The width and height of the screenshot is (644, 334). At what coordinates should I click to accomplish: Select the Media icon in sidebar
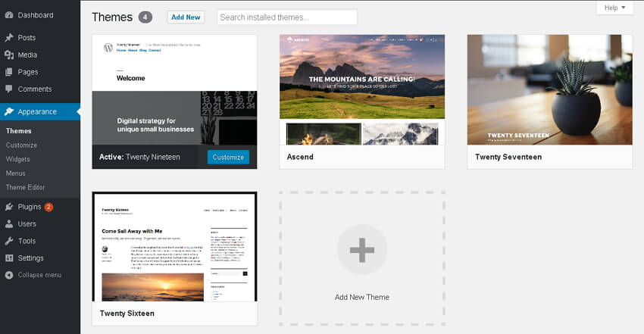pyautogui.click(x=8, y=55)
